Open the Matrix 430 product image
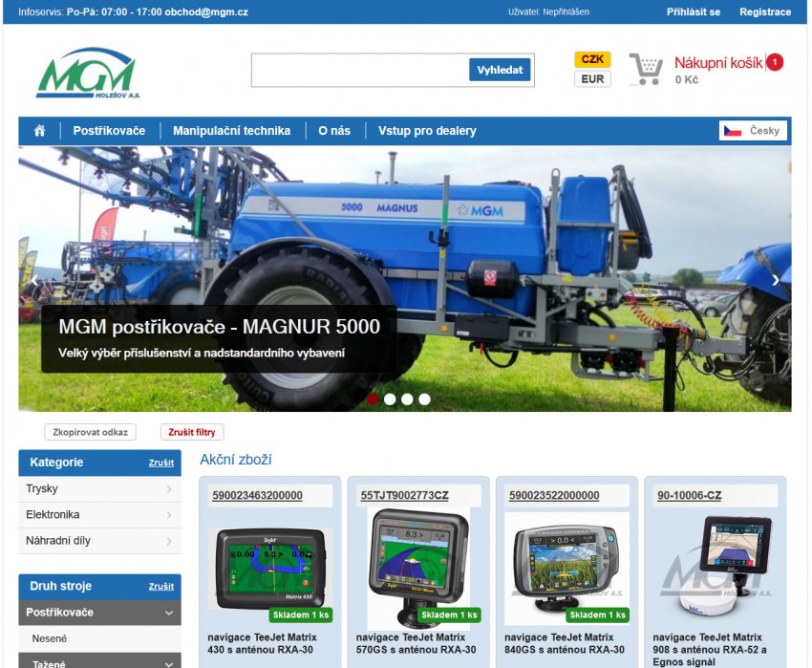Image resolution: width=812 pixels, height=668 pixels. click(270, 569)
